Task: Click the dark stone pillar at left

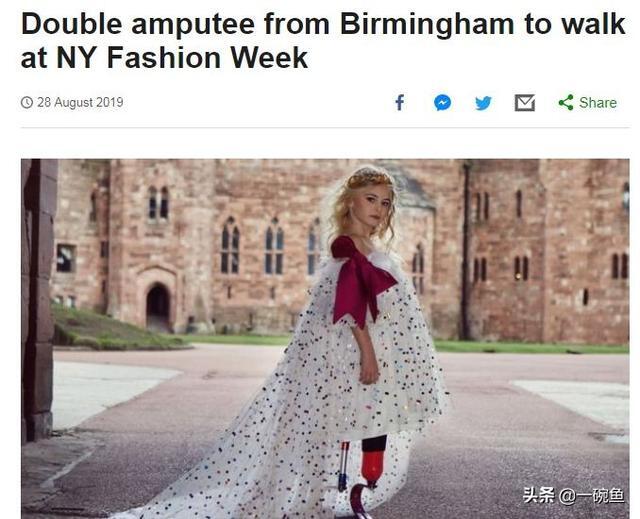Action: (x=38, y=300)
